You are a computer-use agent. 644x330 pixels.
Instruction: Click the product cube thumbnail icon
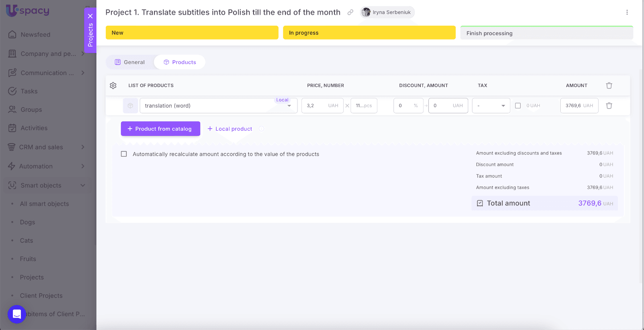click(x=130, y=106)
